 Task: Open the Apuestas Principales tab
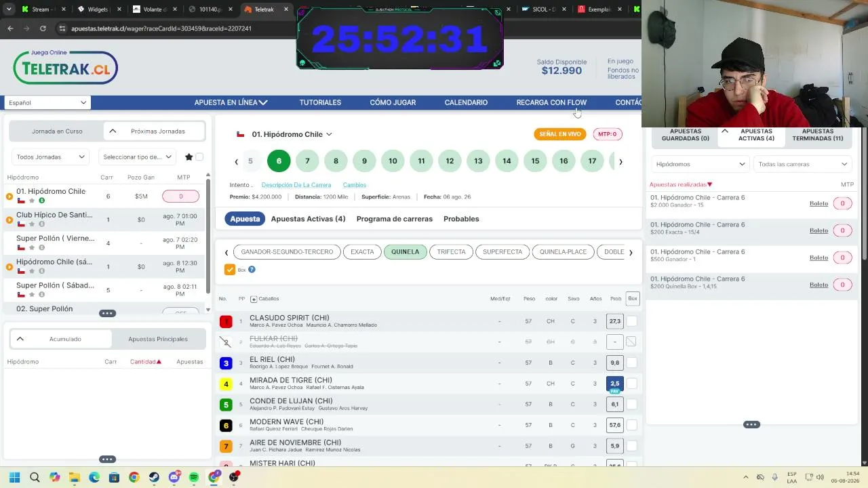pyautogui.click(x=158, y=339)
